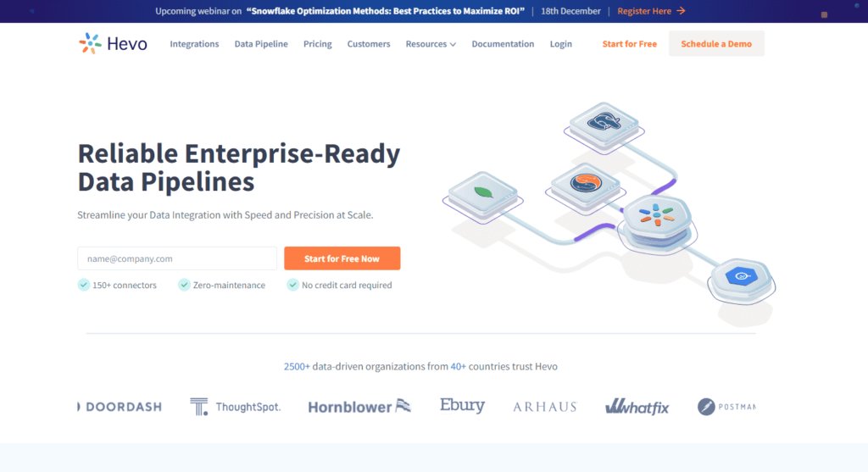The image size is (868, 472).
Task: Click the No credit card required checkmark
Action: [x=292, y=285]
